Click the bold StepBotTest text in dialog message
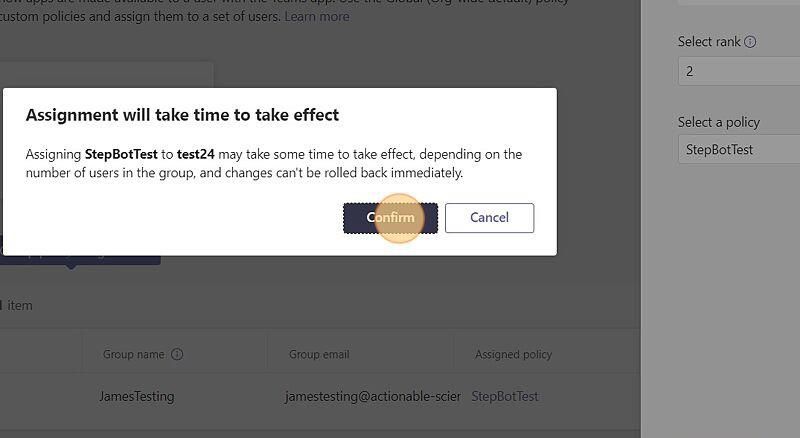Image resolution: width=800 pixels, height=438 pixels. coord(121,154)
